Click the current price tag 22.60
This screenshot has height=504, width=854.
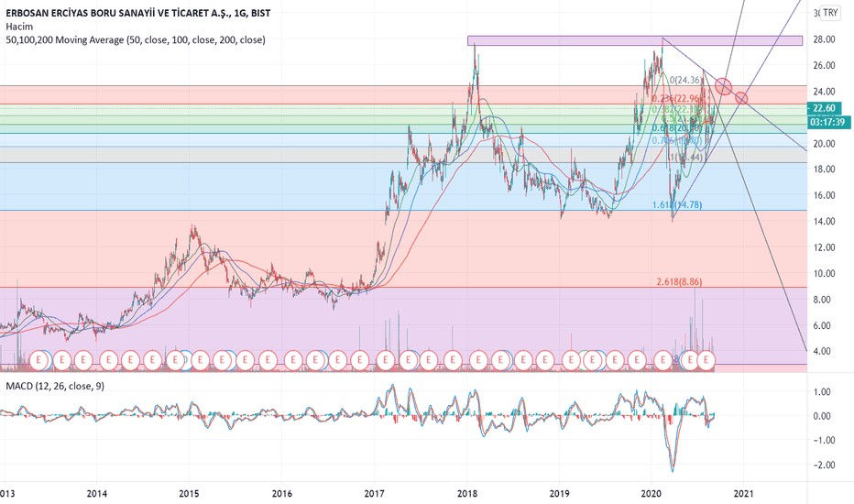824,108
